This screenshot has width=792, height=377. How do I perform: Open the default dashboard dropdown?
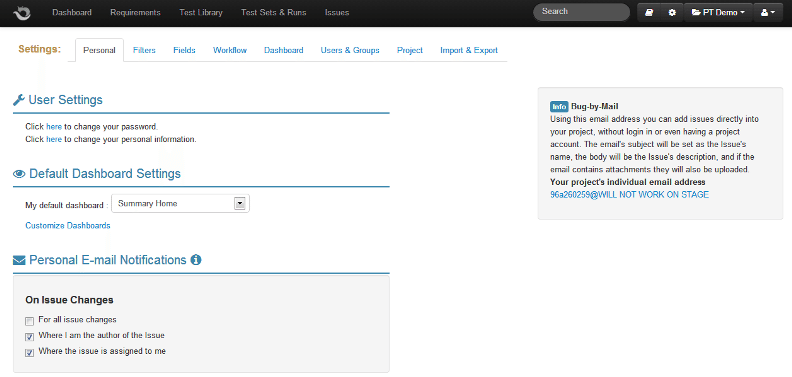point(180,204)
